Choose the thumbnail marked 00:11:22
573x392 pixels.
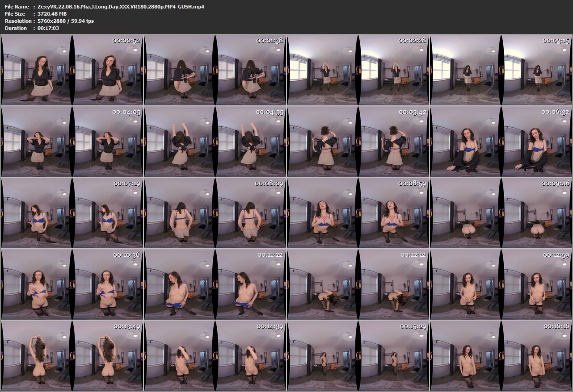[x=215, y=284]
